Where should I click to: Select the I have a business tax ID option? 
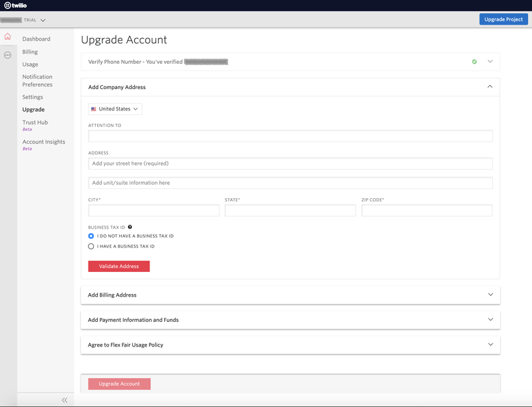pyautogui.click(x=90, y=246)
